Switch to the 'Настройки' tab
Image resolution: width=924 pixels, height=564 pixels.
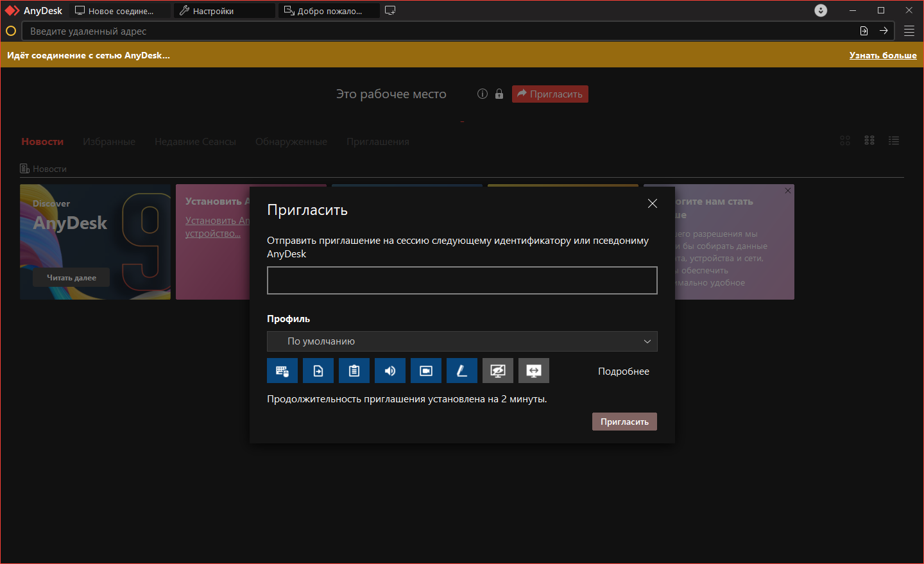click(225, 11)
